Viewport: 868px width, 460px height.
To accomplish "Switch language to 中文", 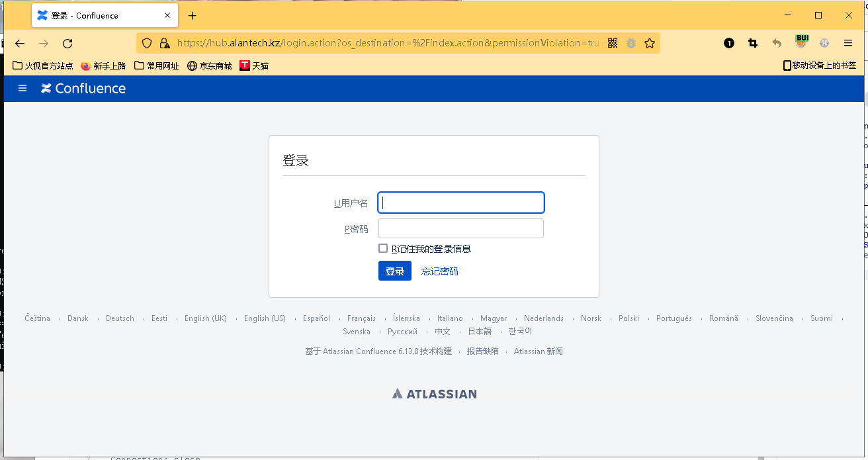I will pyautogui.click(x=443, y=332).
